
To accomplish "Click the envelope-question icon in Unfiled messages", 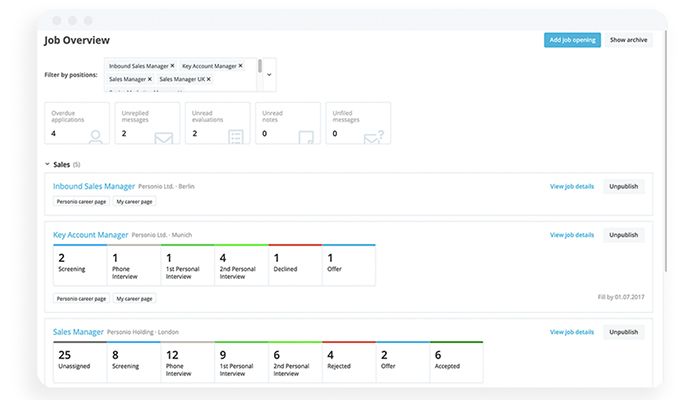I will coord(374,137).
